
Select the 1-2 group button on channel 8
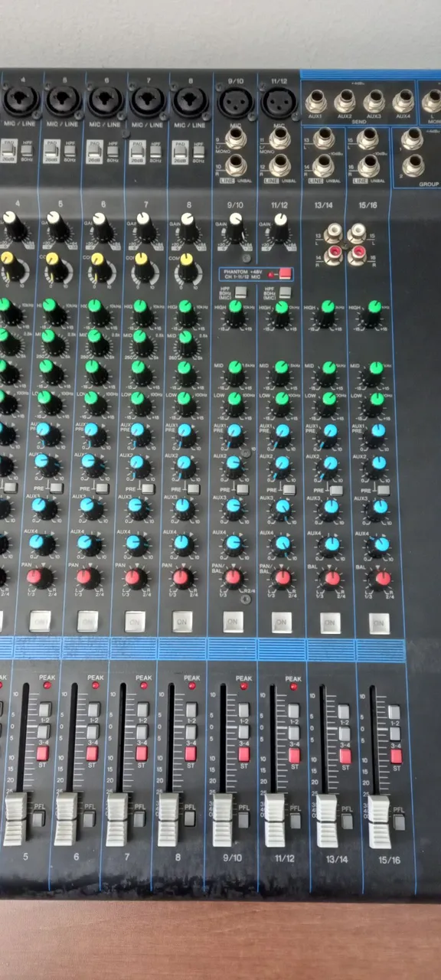pyautogui.click(x=191, y=710)
